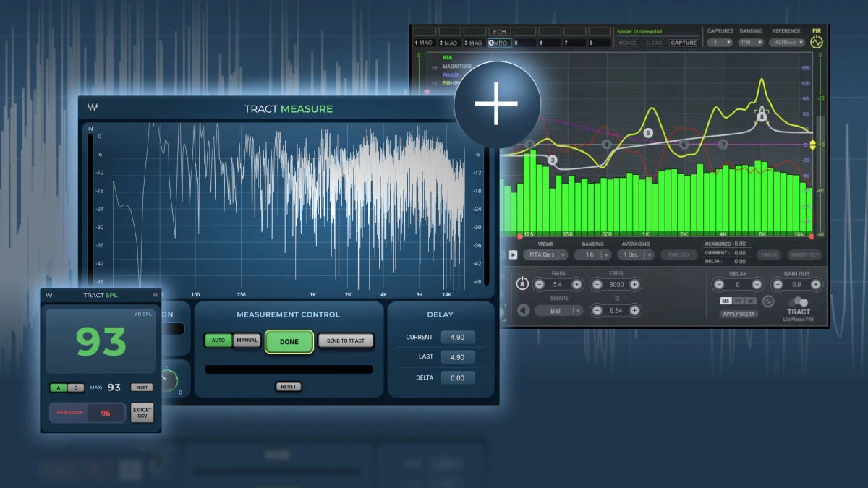Select EQ band node 7 on the graph
The image size is (868, 488).
[x=723, y=145]
